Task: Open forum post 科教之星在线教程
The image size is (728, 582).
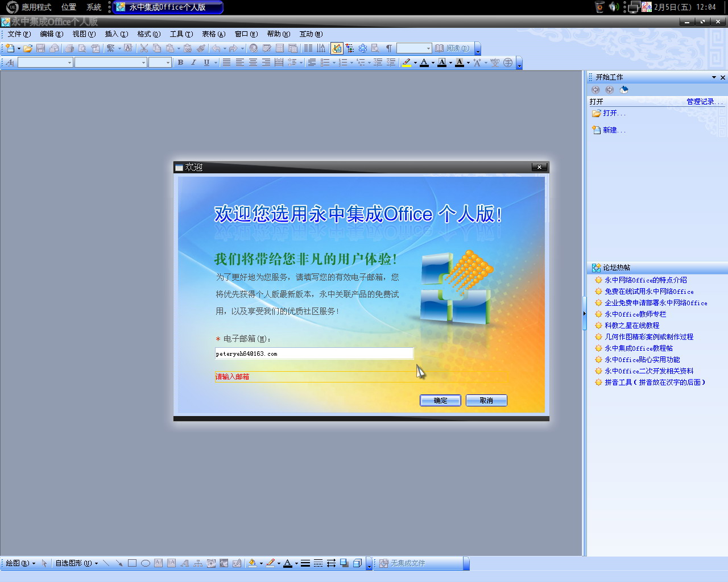Action: tap(632, 326)
